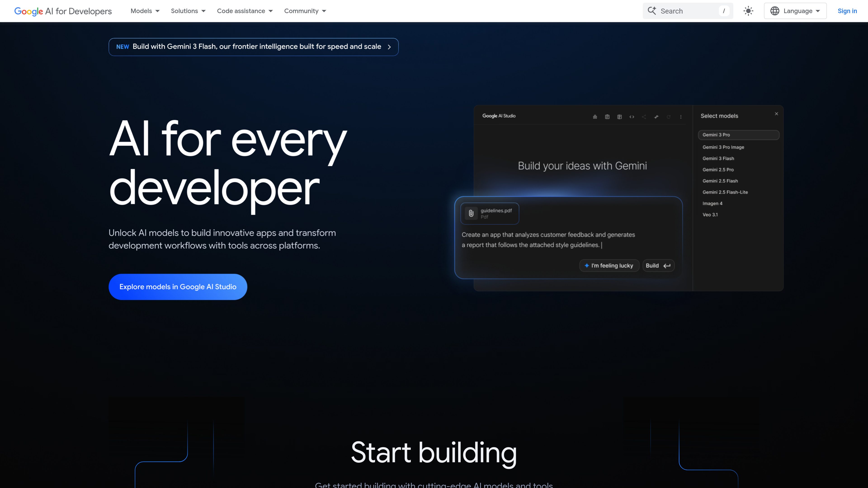Screen dimensions: 868x488
Task: Click the paperclip attachment icon
Action: coord(471,213)
